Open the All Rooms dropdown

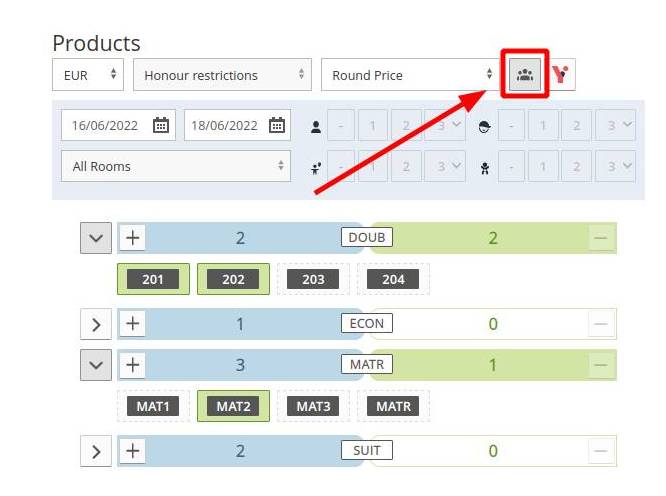176,166
